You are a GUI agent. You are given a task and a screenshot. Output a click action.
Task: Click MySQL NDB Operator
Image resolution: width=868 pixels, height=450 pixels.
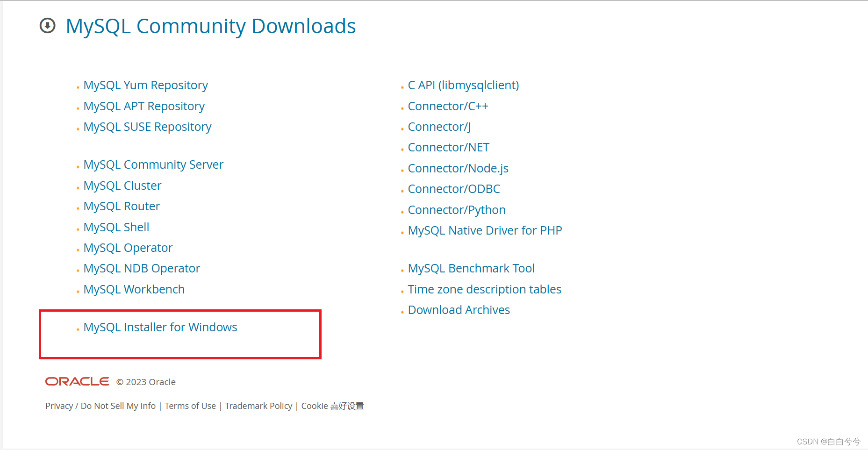point(141,268)
